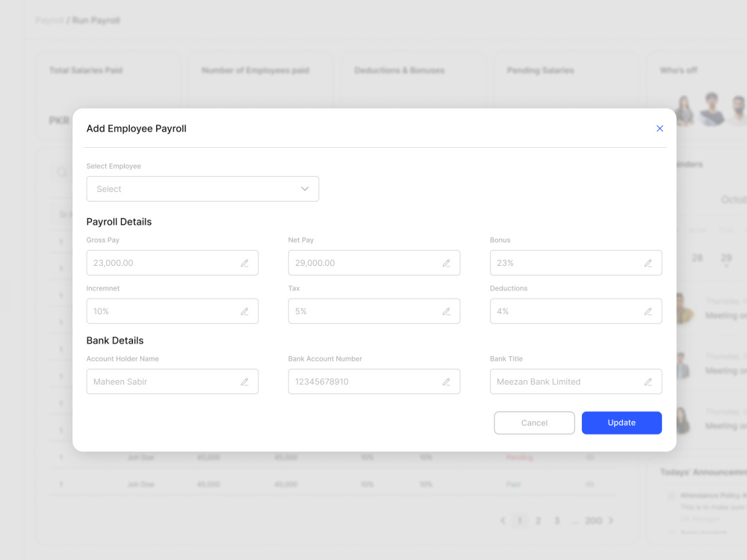Focus the Deductions field showing 4%
This screenshot has height=560, width=747.
pos(575,311)
